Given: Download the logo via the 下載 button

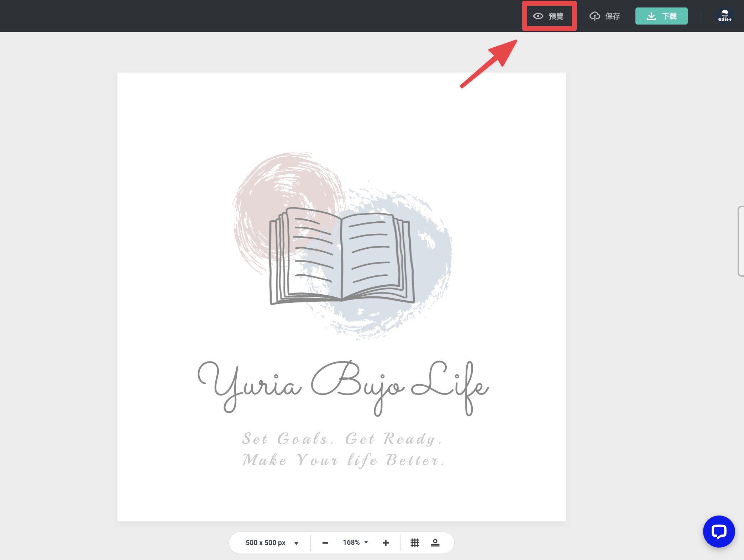Looking at the screenshot, I should 661,16.
